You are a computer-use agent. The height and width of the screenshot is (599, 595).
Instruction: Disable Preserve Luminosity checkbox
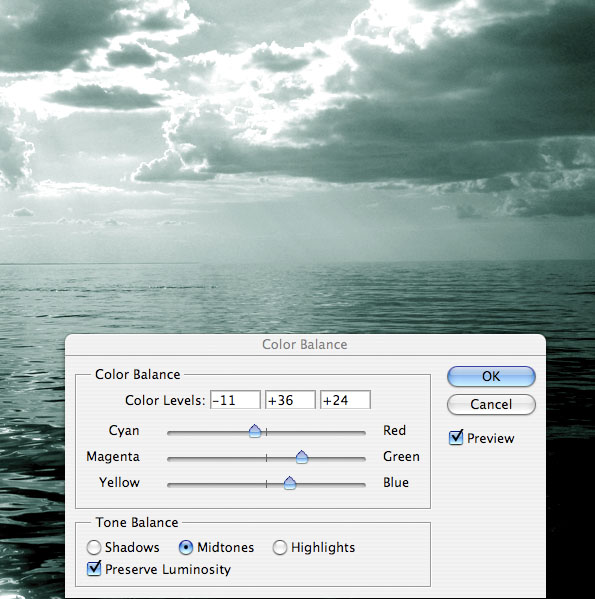94,568
